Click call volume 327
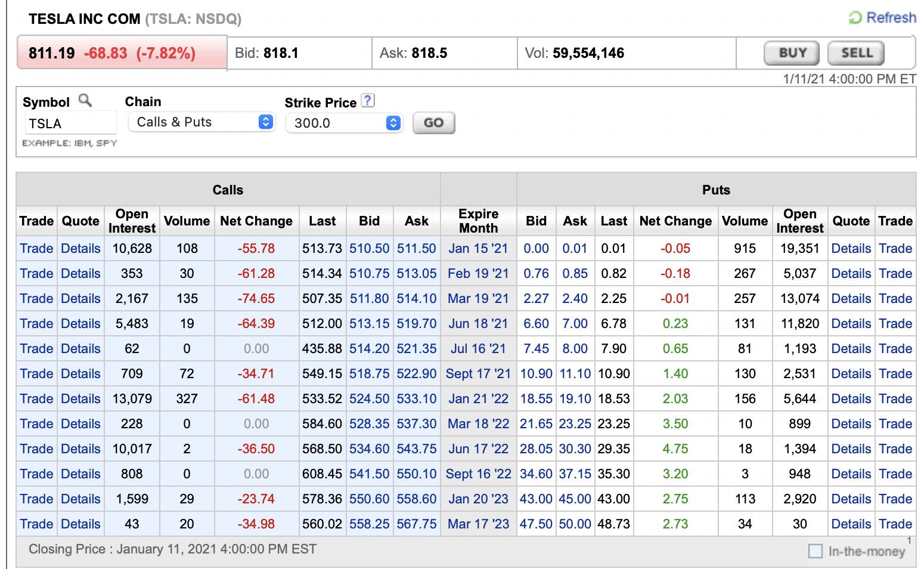Screen dimensions: 924x569 [x=187, y=398]
